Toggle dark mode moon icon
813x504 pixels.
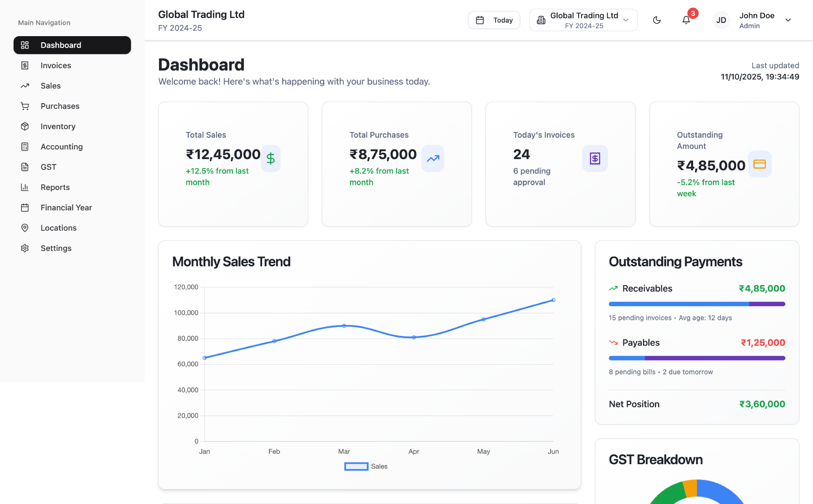coord(657,20)
